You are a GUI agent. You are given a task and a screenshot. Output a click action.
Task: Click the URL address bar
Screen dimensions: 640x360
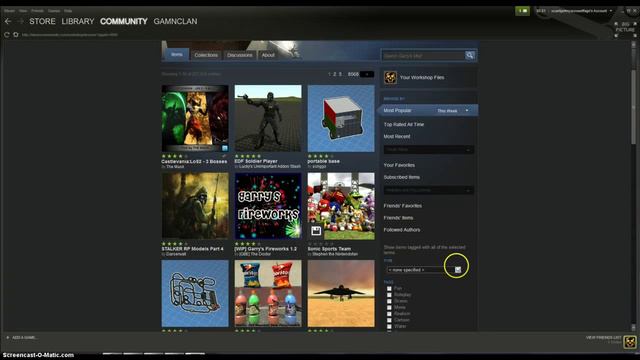[70, 35]
